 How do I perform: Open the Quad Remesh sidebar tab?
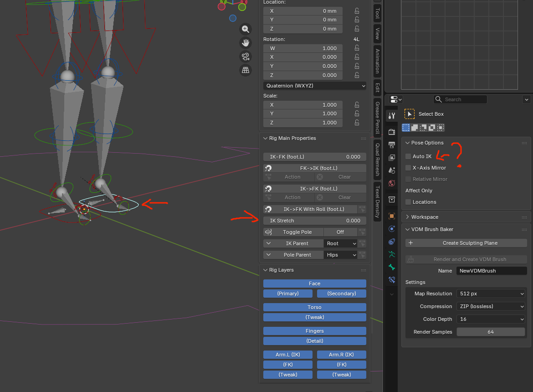point(377,159)
